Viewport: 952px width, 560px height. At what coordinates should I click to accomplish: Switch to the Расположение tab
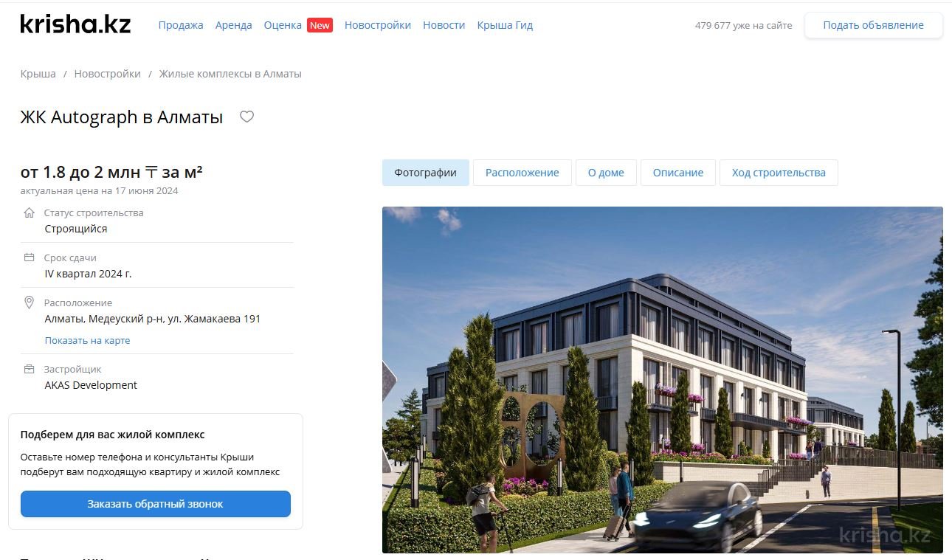coord(522,173)
